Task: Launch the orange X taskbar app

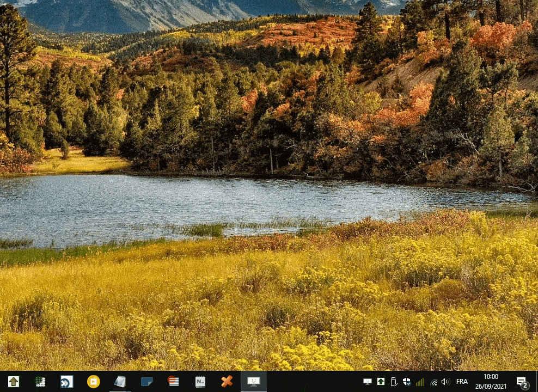Action: (x=227, y=381)
